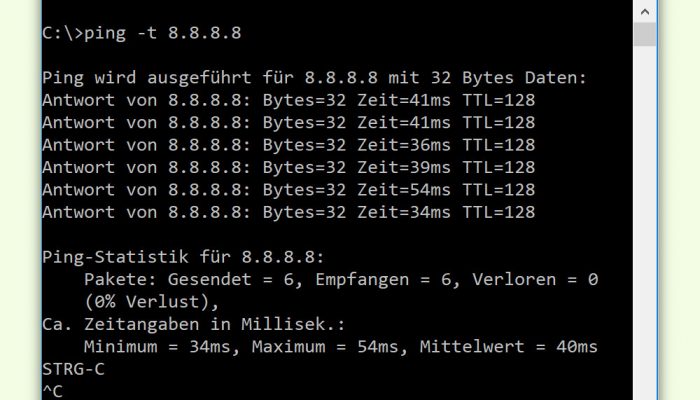This screenshot has height=400, width=700.
Task: Click the empty scrollbar track below the thumb
Action: [645, 223]
